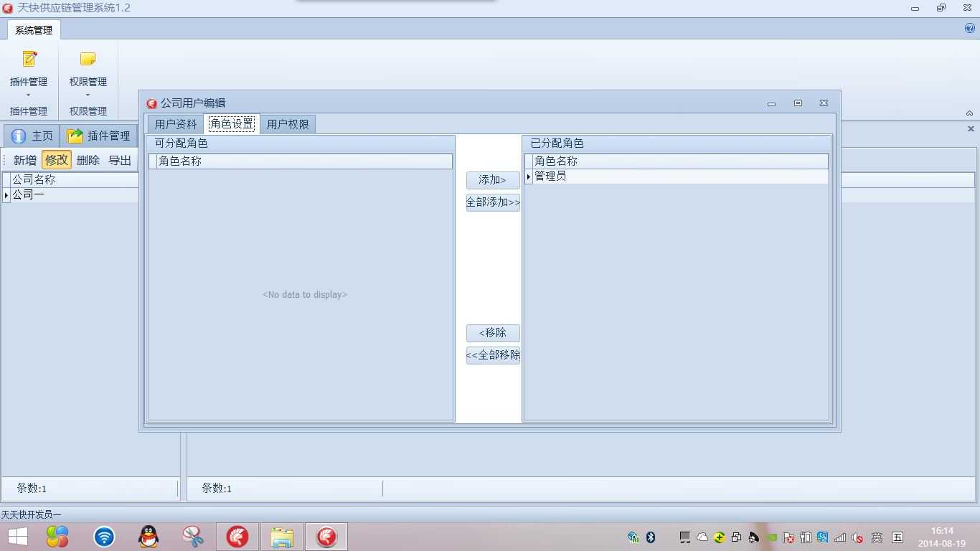Click the battery power tray icon

[806, 537]
